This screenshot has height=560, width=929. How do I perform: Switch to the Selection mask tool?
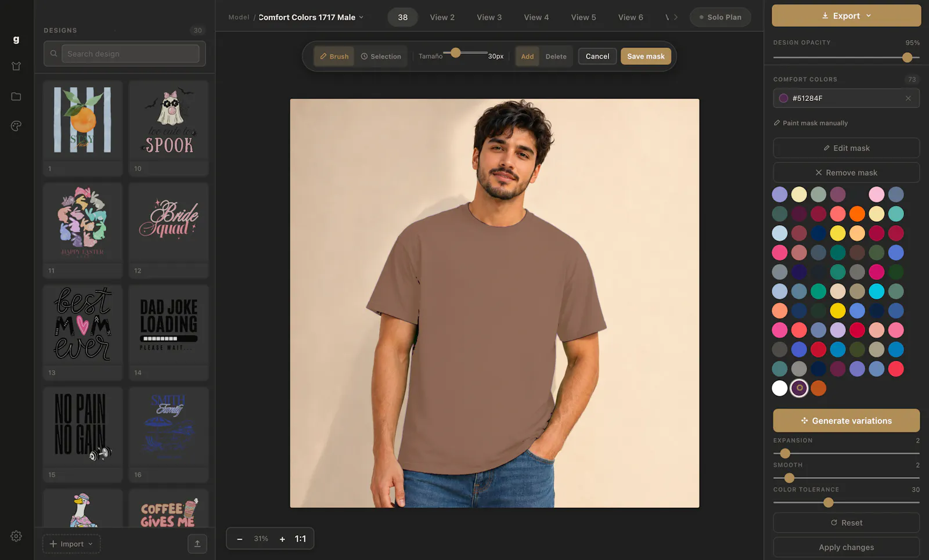pos(381,56)
